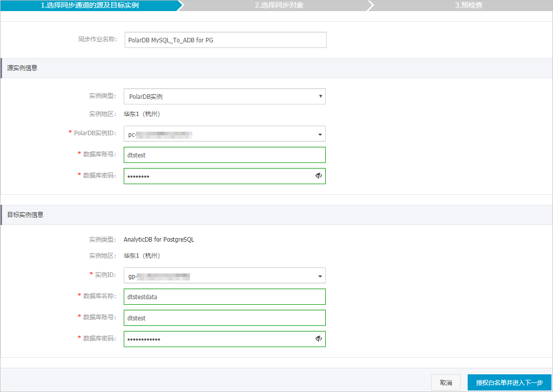
Task: Click target region text 华东1（杭州）
Action: coord(142,256)
